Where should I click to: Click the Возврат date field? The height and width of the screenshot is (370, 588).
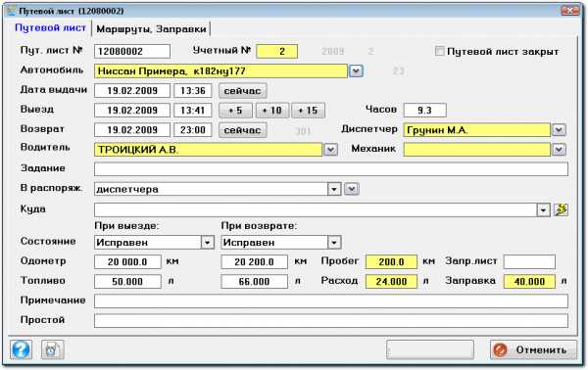(132, 130)
